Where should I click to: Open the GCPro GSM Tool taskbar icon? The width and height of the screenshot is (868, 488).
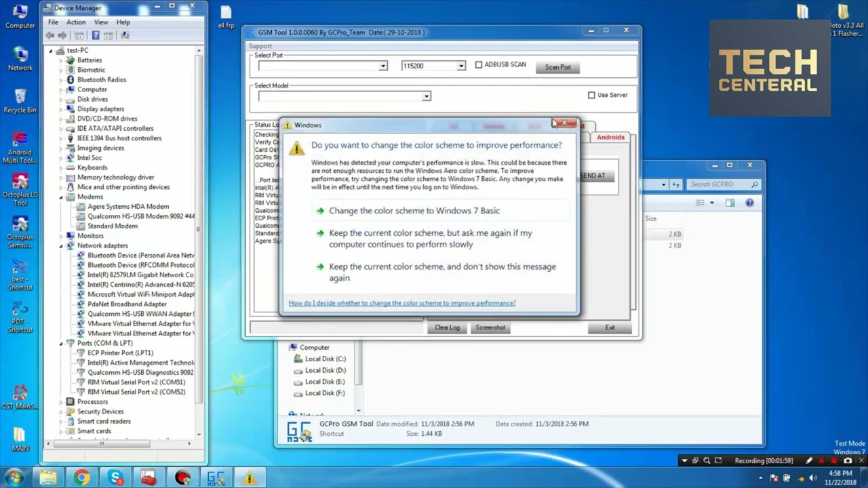[x=216, y=478]
